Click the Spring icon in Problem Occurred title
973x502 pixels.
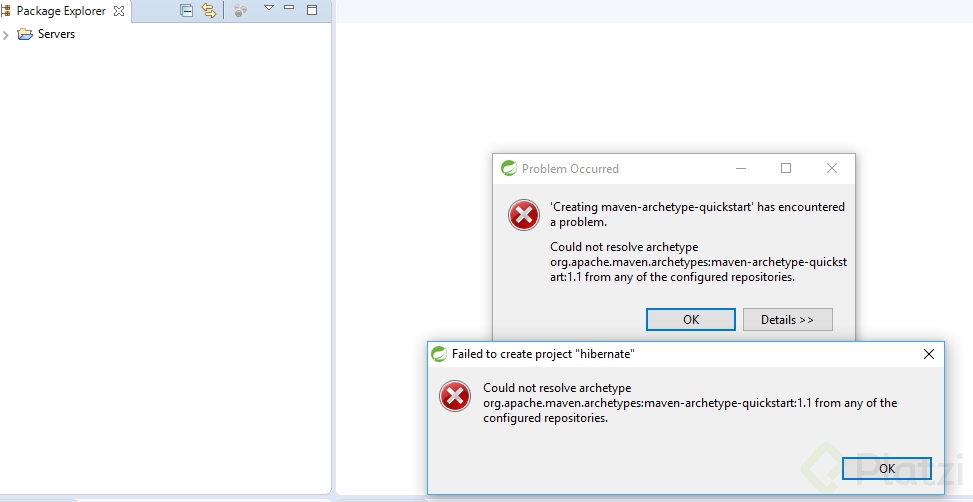click(x=509, y=168)
